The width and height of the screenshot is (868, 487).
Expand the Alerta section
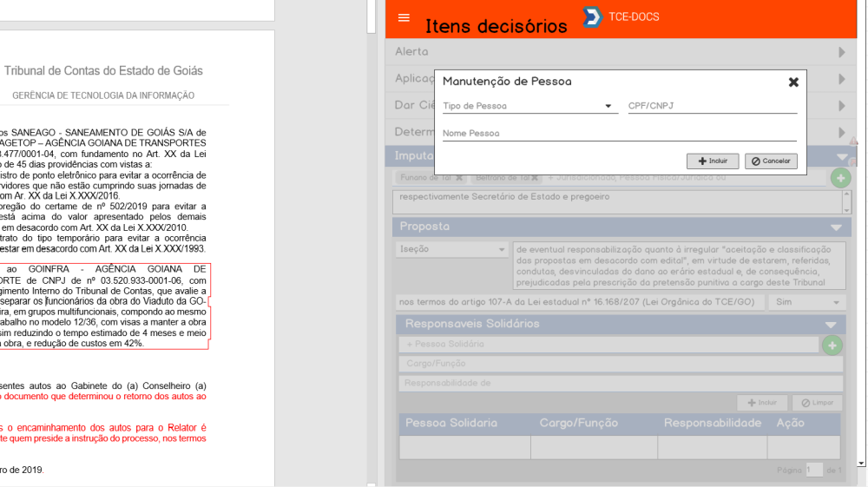point(840,52)
